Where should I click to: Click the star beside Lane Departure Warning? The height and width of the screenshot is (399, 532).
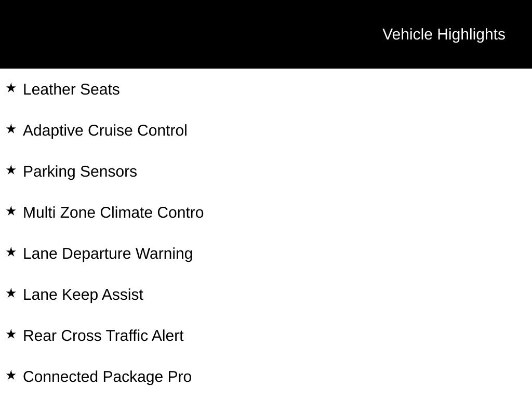(11, 252)
